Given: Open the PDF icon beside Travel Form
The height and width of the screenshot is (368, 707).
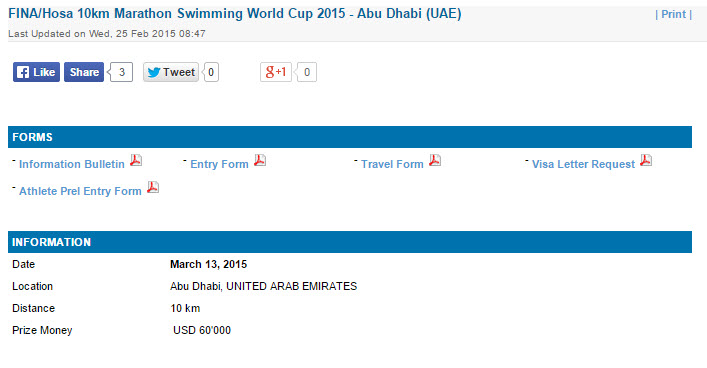Looking at the screenshot, I should coord(435,160).
